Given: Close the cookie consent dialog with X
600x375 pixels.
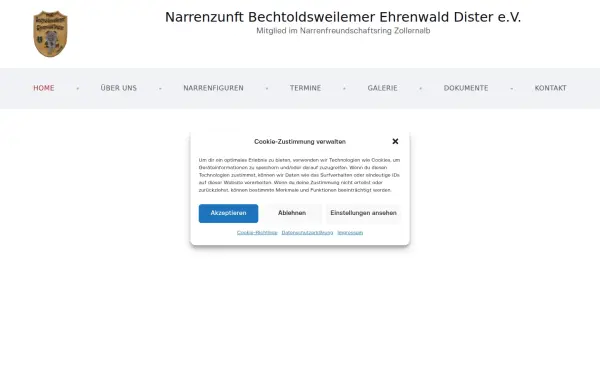Looking at the screenshot, I should [x=395, y=141].
